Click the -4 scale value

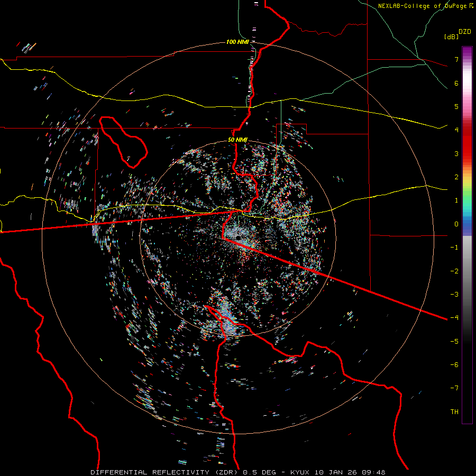tap(454, 318)
